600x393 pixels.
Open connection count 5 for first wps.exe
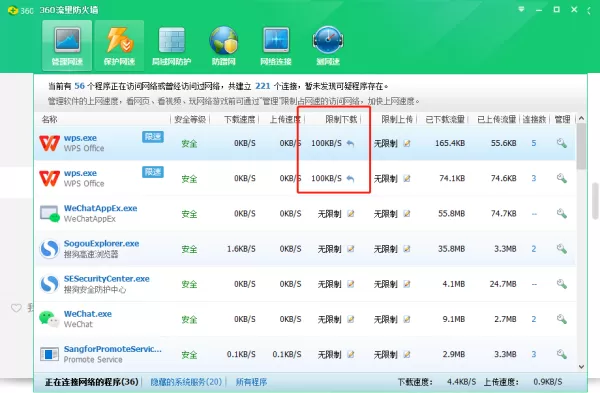tap(534, 144)
